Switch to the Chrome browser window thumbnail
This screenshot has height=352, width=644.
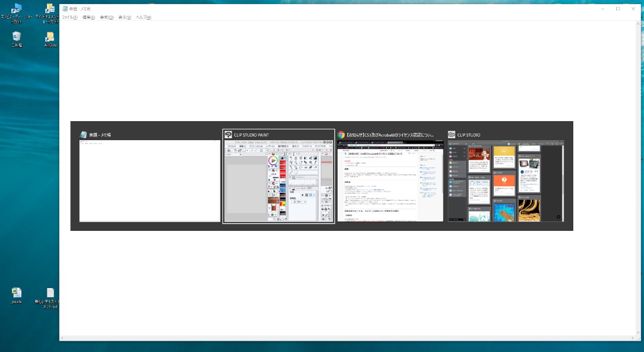(x=390, y=181)
